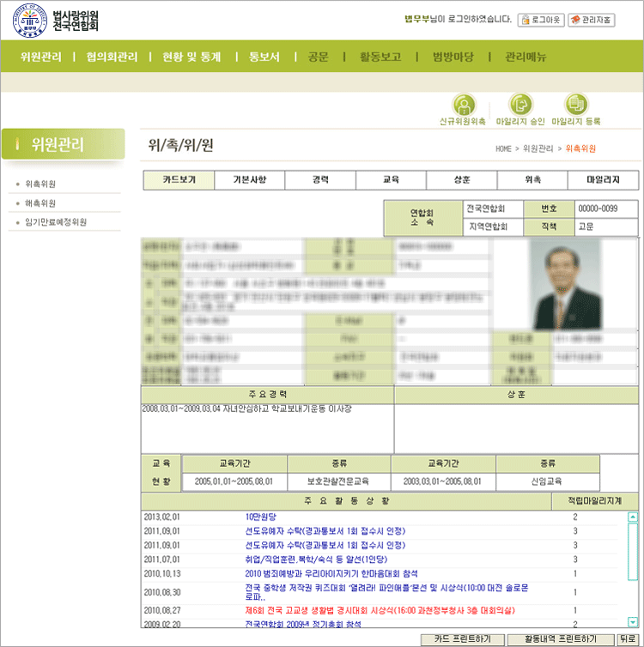
Task: Switch to the 기본사항 tab
Action: (249, 180)
